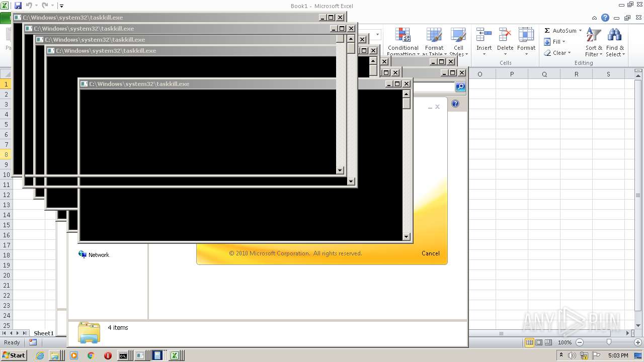Click the Format cells icon
Viewport: 644px width, 362px height.
(x=526, y=35)
